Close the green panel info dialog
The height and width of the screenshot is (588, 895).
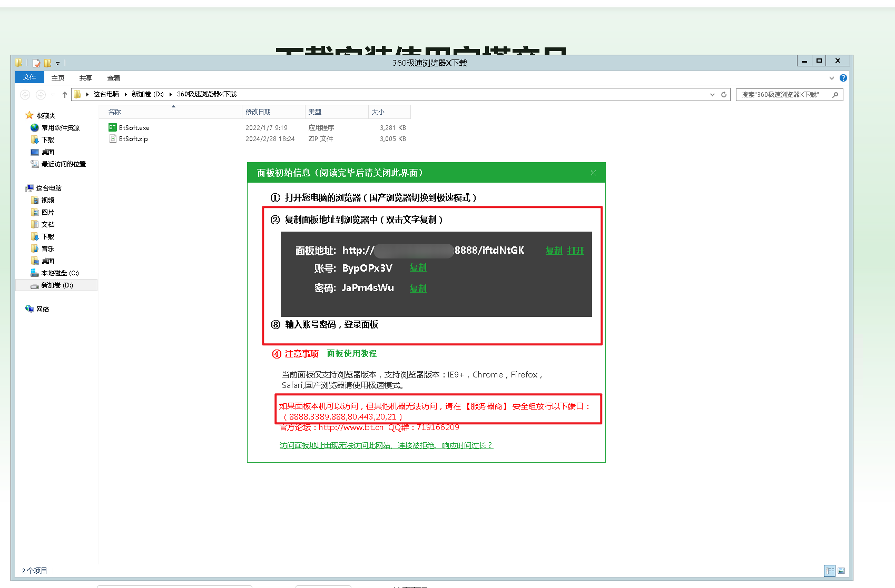[x=593, y=173]
